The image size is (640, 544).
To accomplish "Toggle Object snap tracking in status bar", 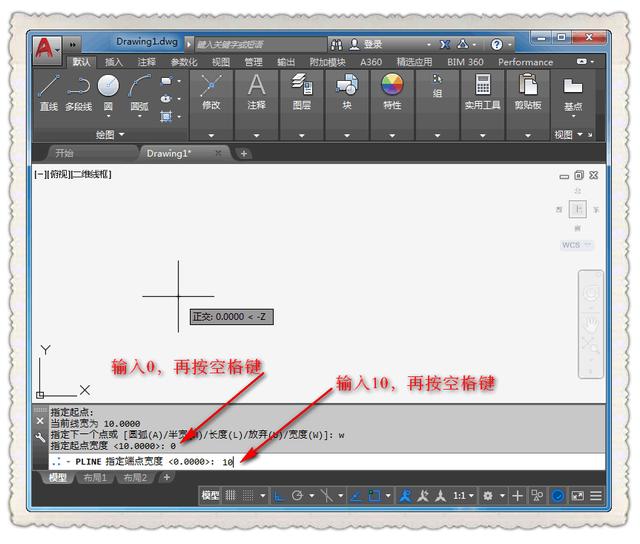I will (356, 496).
